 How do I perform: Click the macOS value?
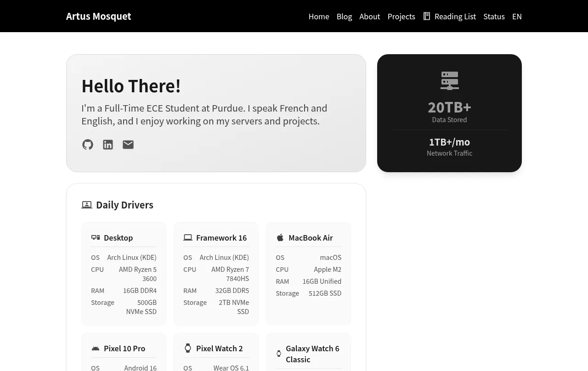[331, 258]
